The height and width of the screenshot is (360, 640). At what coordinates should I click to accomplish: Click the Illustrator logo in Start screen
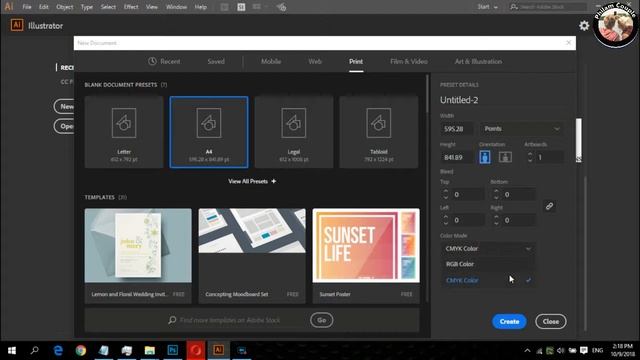(17, 25)
